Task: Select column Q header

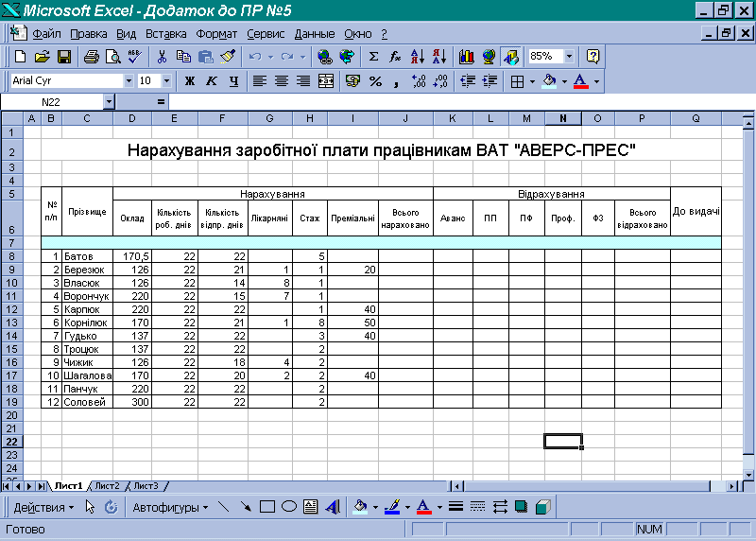Action: click(x=696, y=118)
